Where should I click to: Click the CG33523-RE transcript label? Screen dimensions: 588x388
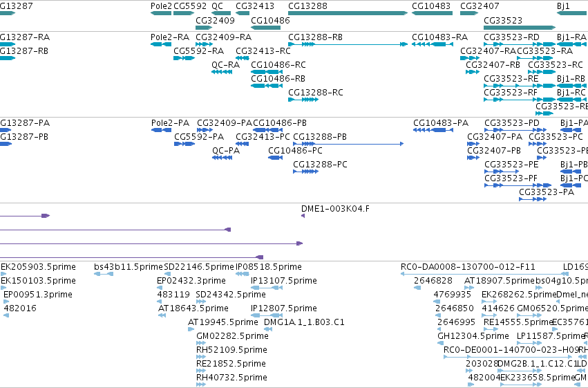click(511, 79)
